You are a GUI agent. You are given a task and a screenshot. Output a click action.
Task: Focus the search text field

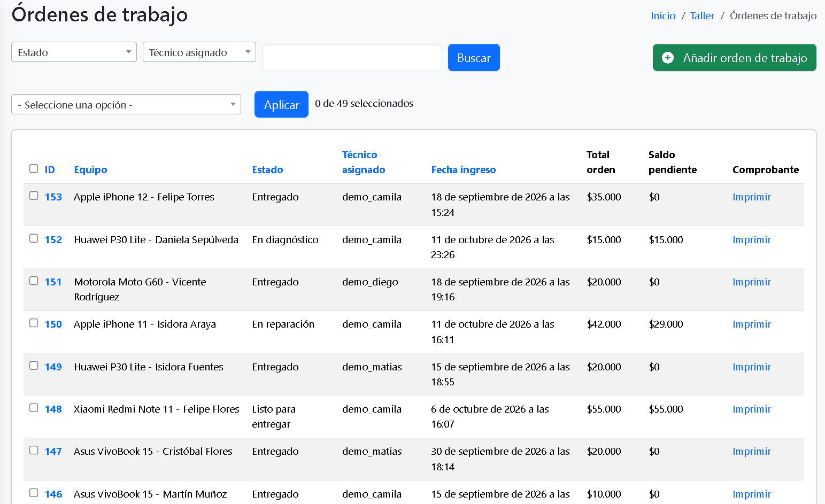point(352,57)
